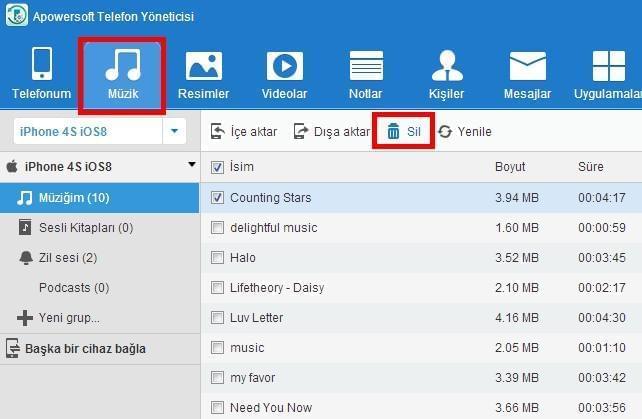Click the device transfer icon of Başka bir cihaz bağla
642x419 pixels.
(13, 348)
